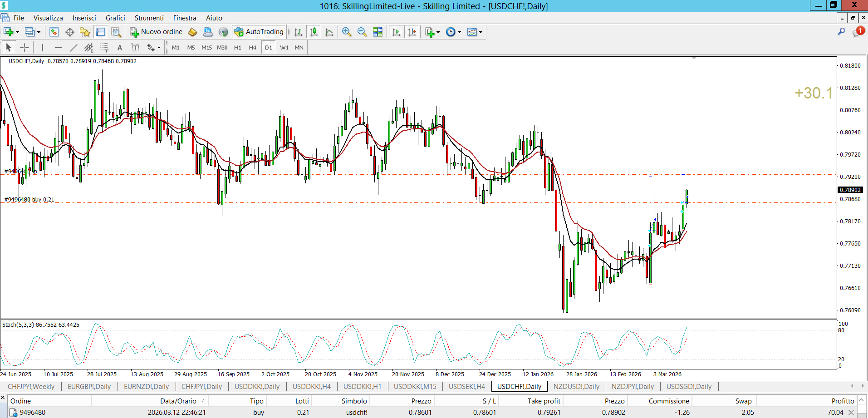Click the Zoom In magnifier icon
The image size is (868, 418).
click(347, 32)
